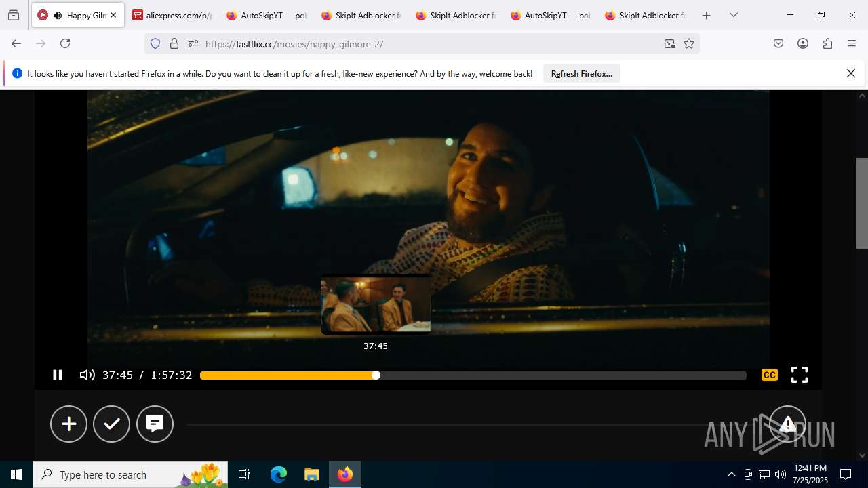Click the video progress bar handle
Viewport: 868px width, 488px height.
[x=376, y=375]
